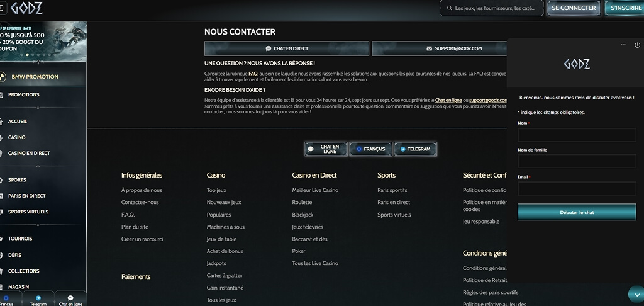This screenshot has height=306, width=644.
Task: Open À propos de nous footer link
Action: pos(142,190)
